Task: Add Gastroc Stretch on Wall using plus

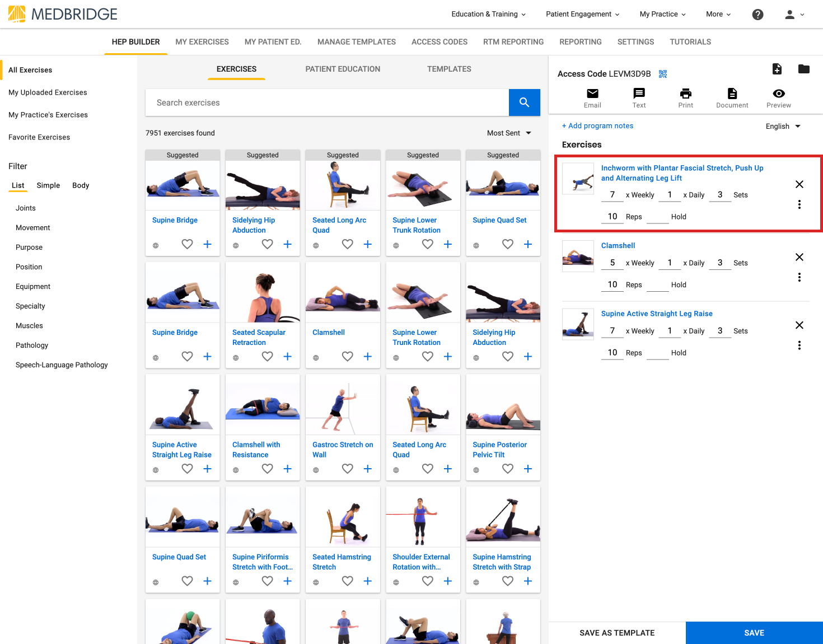Action: point(367,469)
